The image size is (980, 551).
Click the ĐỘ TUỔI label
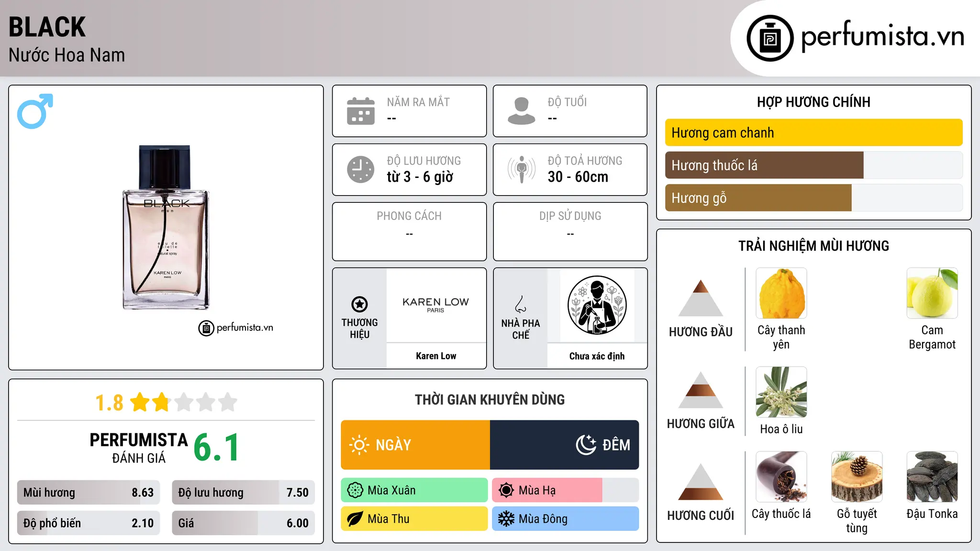(x=567, y=102)
